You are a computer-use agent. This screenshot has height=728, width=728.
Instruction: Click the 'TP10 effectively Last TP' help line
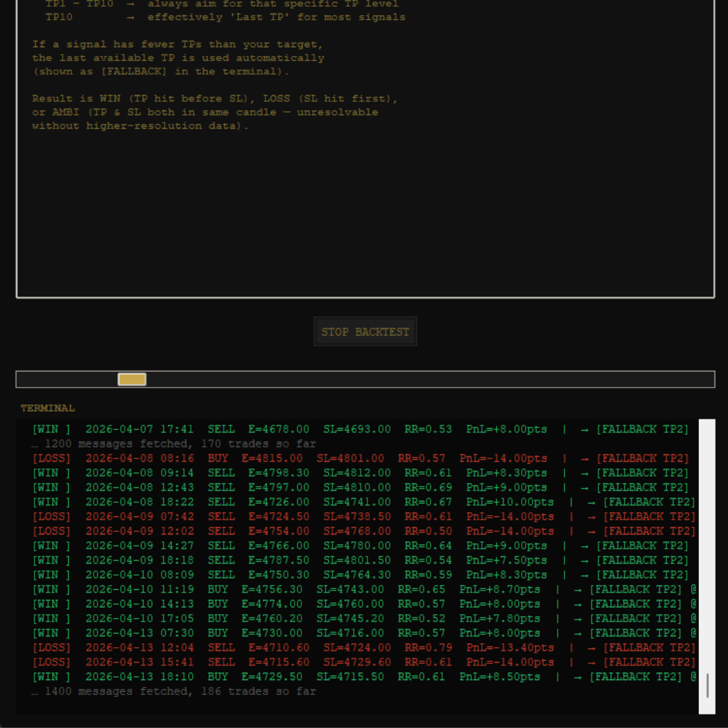point(225,17)
